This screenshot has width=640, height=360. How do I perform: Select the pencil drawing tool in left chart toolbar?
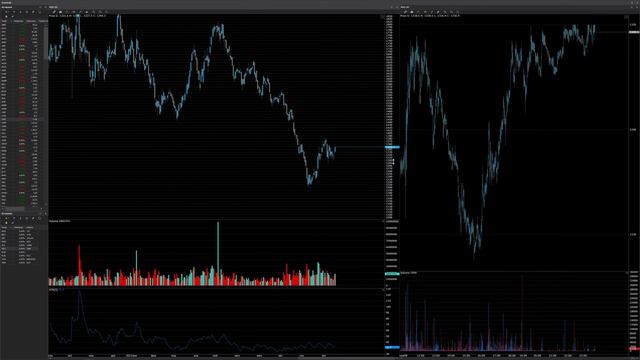click(x=54, y=12)
